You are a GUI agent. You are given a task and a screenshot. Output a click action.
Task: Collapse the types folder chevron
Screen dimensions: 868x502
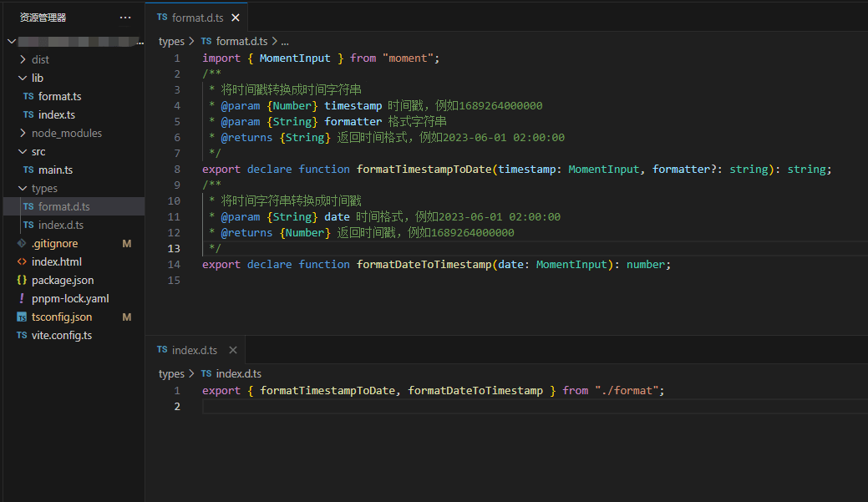pyautogui.click(x=23, y=188)
